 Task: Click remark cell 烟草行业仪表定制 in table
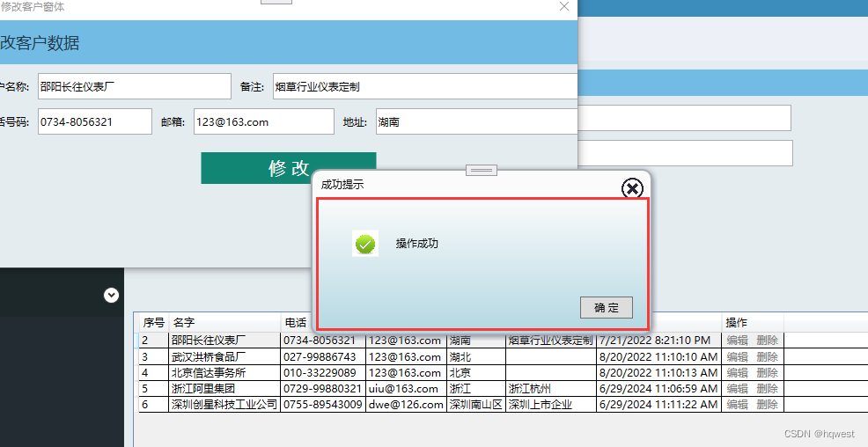[x=551, y=341]
